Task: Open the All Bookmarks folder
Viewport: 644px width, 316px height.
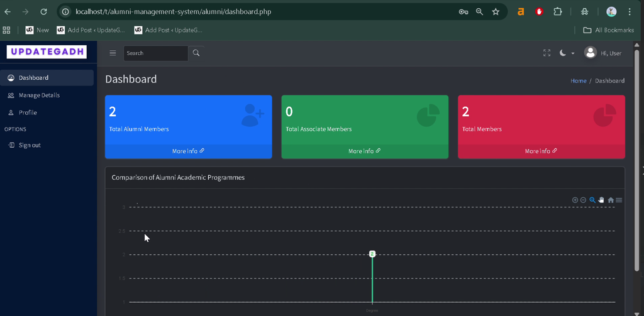Action: tap(609, 30)
